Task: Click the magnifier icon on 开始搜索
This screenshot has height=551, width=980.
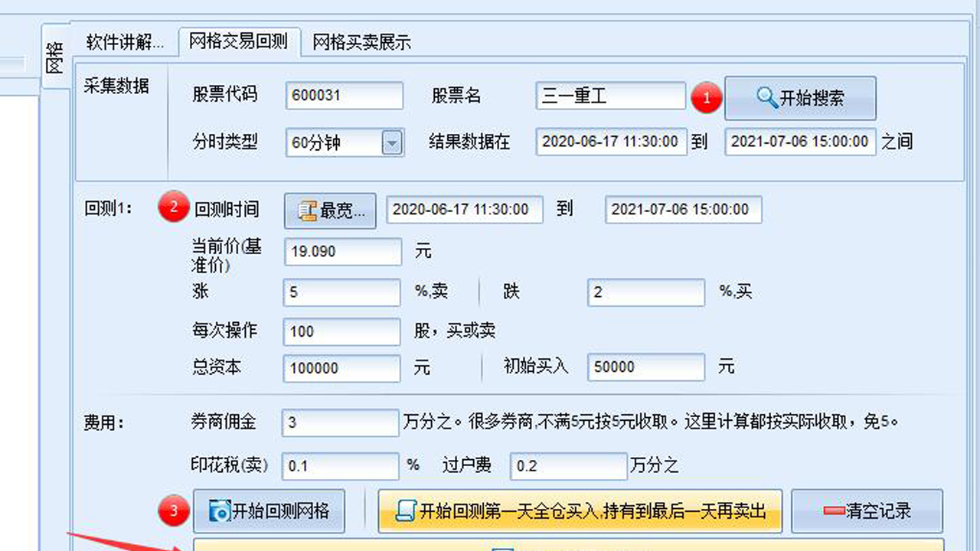Action: [767, 97]
